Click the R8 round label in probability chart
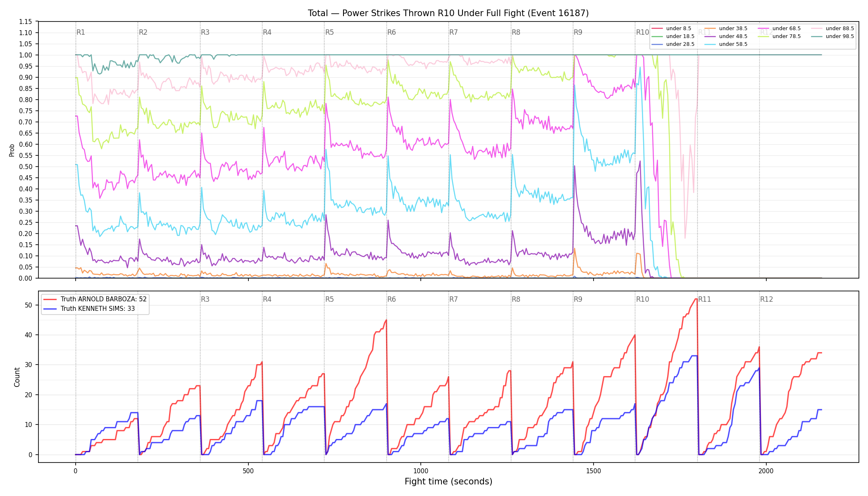The image size is (868, 496). pos(516,32)
